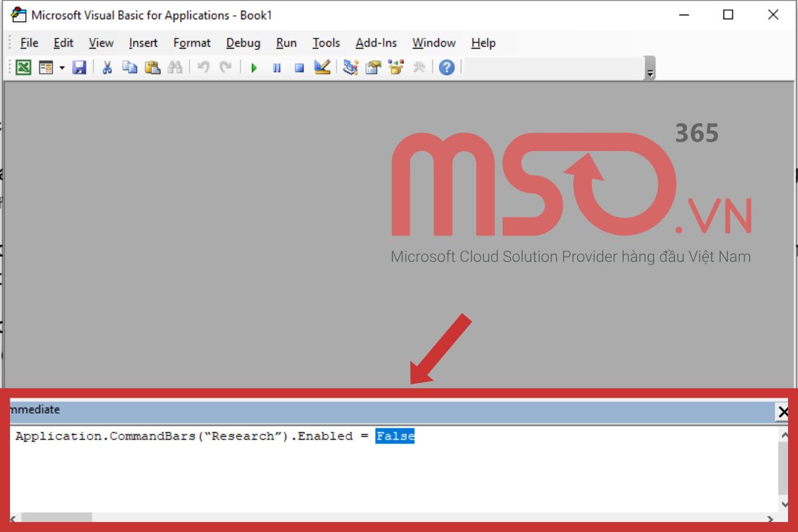This screenshot has height=532, width=798.
Task: Open the Insert object dropdown arrow
Action: [62, 67]
